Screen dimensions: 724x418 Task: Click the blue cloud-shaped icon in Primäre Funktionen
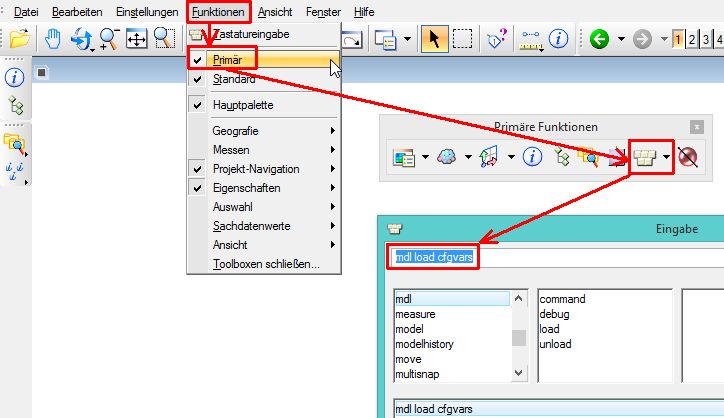click(x=446, y=157)
